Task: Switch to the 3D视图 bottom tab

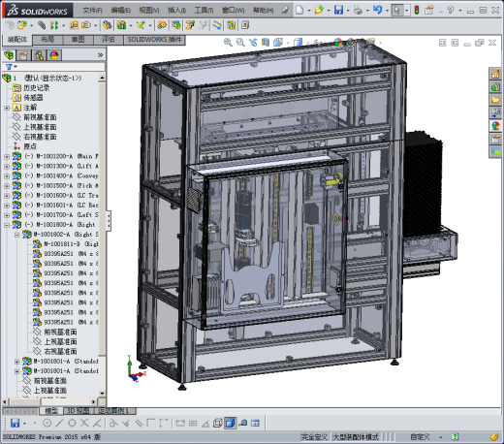Action: 78,411
